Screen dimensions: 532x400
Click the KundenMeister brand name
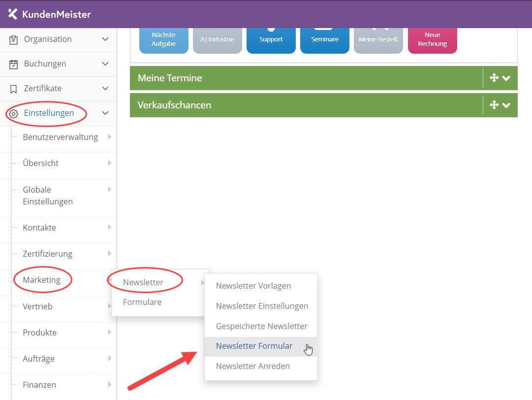coord(56,14)
